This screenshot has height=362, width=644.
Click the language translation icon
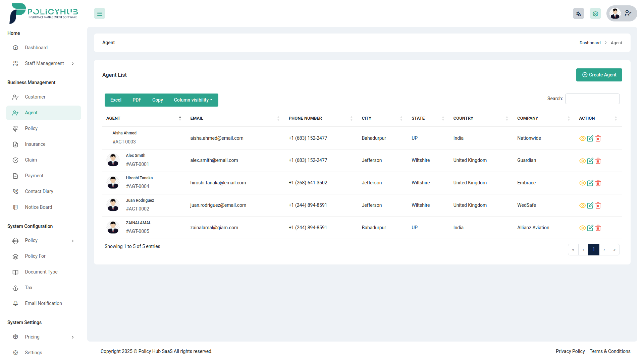pyautogui.click(x=578, y=13)
